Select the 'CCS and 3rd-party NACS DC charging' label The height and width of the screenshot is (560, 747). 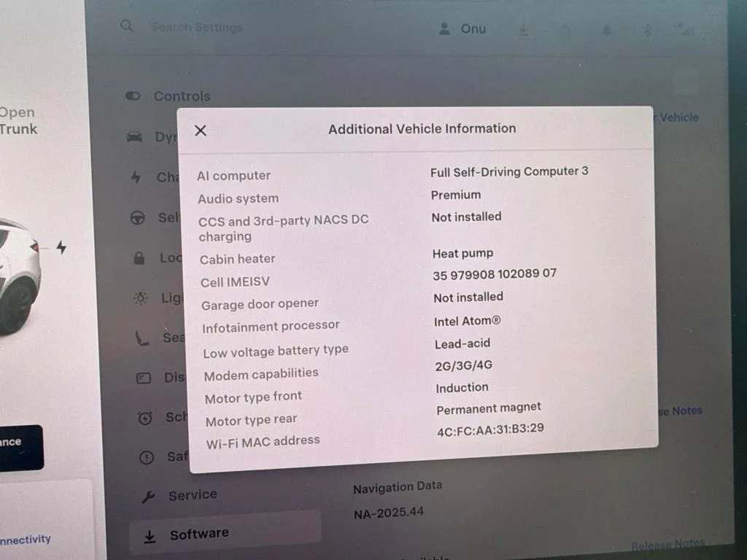284,228
